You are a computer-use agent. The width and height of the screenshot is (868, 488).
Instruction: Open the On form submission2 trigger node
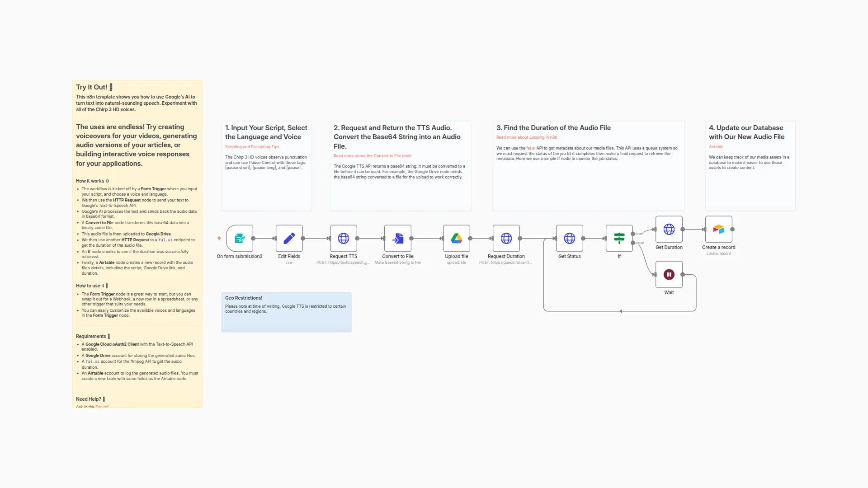coord(239,238)
